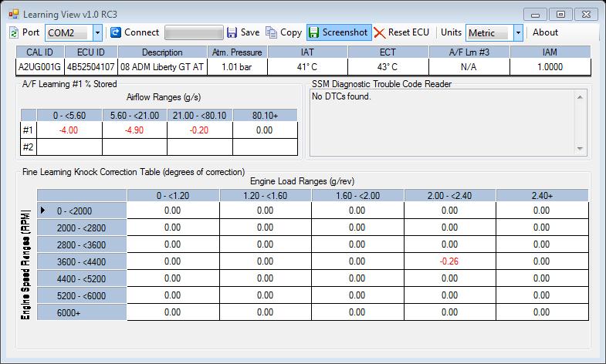Click the empty status field beside Connect
The height and width of the screenshot is (364, 606).
[x=193, y=32]
